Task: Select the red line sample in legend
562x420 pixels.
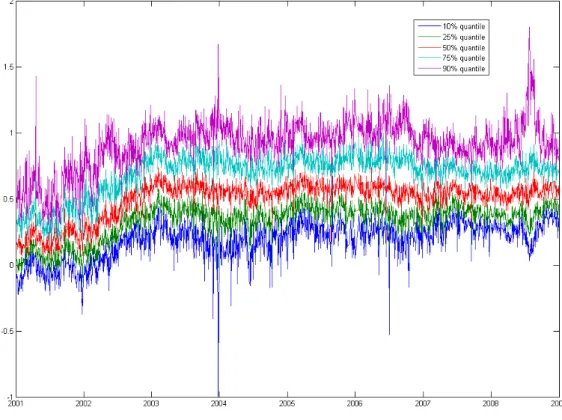Action: coord(429,47)
